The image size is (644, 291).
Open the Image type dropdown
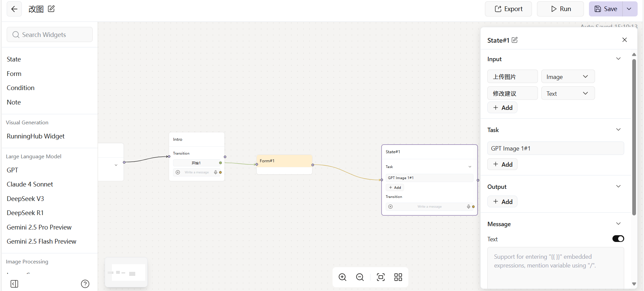tap(568, 77)
